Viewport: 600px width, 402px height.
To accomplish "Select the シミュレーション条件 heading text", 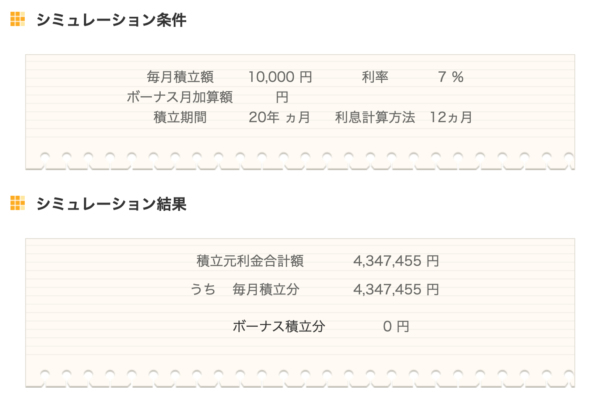I will pyautogui.click(x=110, y=20).
